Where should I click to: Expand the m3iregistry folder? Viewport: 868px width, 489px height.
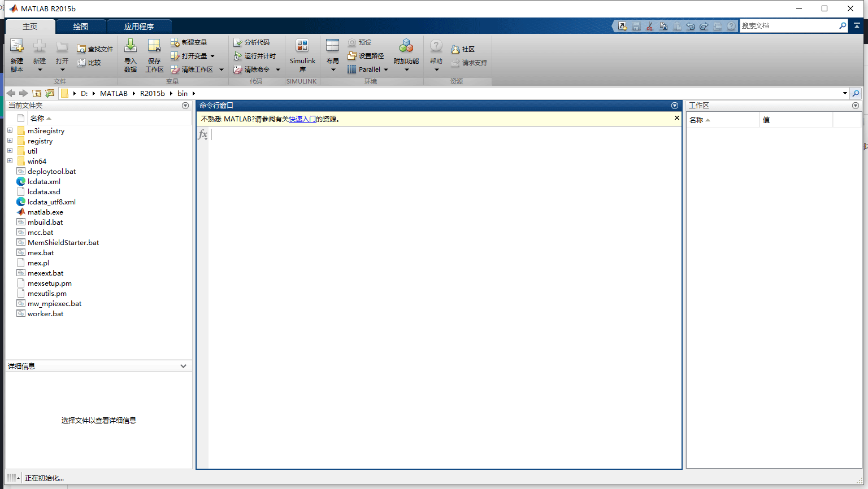[10, 130]
